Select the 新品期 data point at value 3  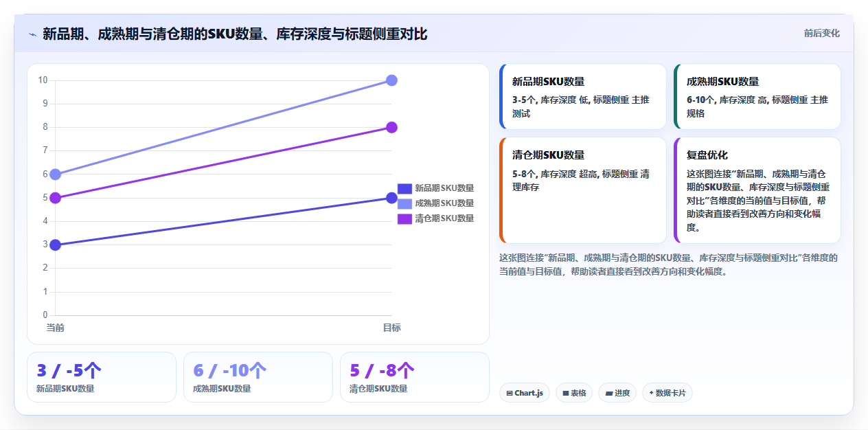[56, 245]
